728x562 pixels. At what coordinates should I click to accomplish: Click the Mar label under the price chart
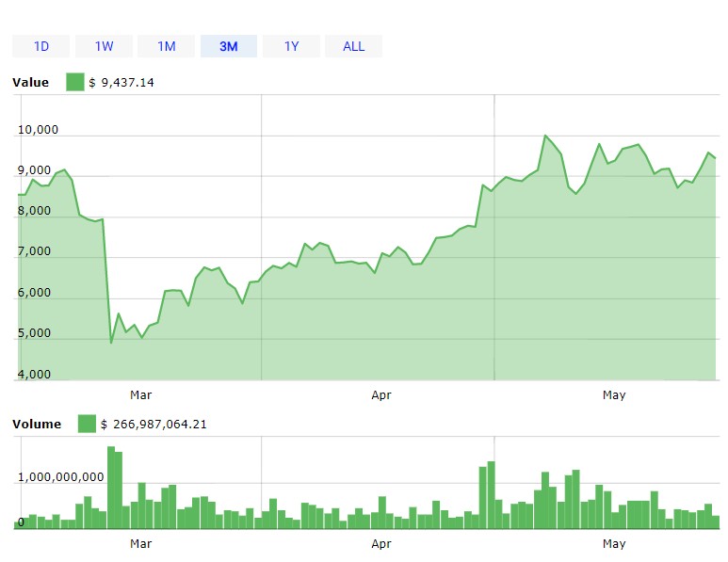point(140,395)
